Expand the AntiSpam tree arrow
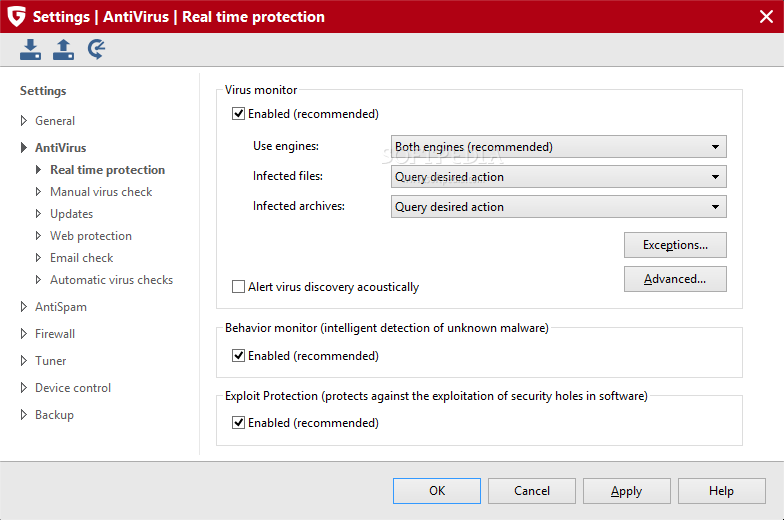This screenshot has width=784, height=520. tap(24, 306)
